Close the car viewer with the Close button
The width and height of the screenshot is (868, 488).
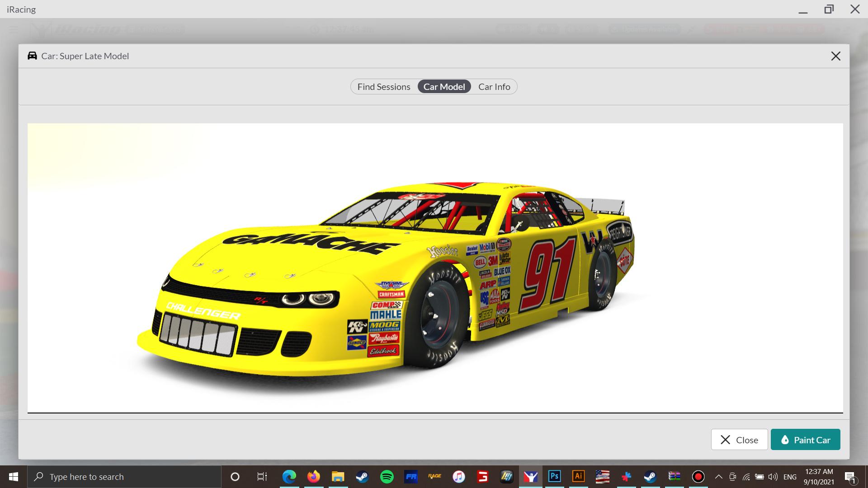739,439
